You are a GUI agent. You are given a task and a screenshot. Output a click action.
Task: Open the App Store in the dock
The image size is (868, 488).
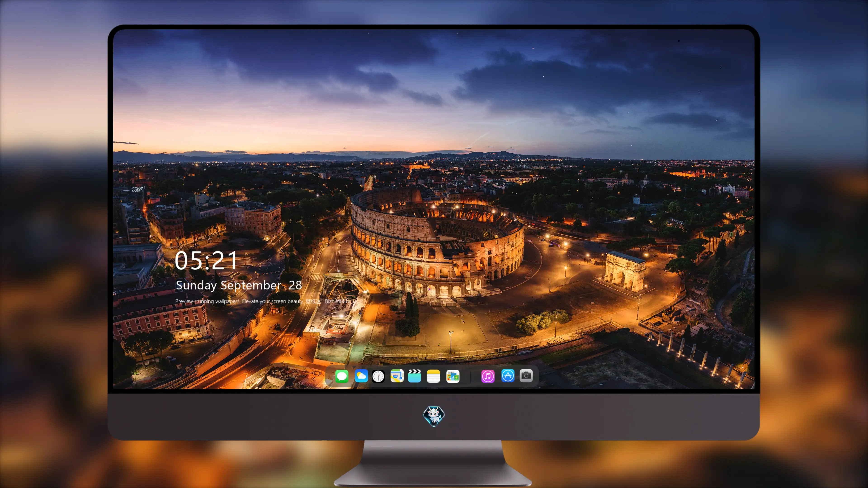click(x=507, y=375)
